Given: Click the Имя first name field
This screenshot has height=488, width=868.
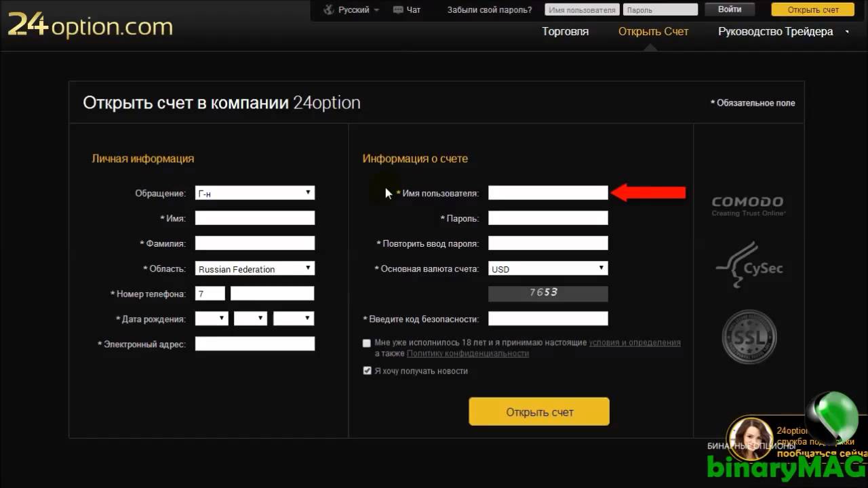Looking at the screenshot, I should pos(255,218).
